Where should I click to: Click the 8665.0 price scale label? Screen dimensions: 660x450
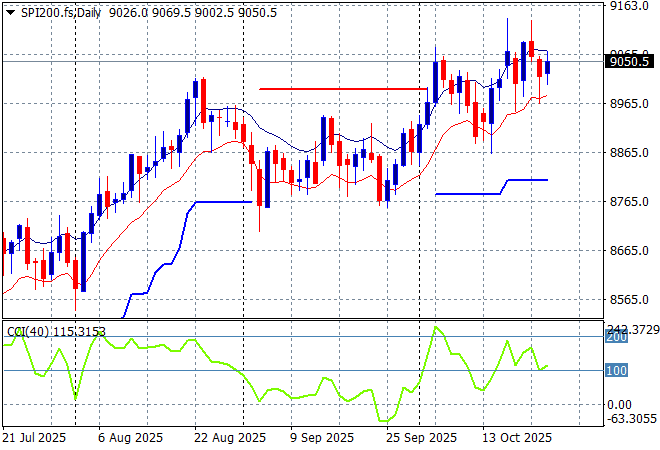629,250
